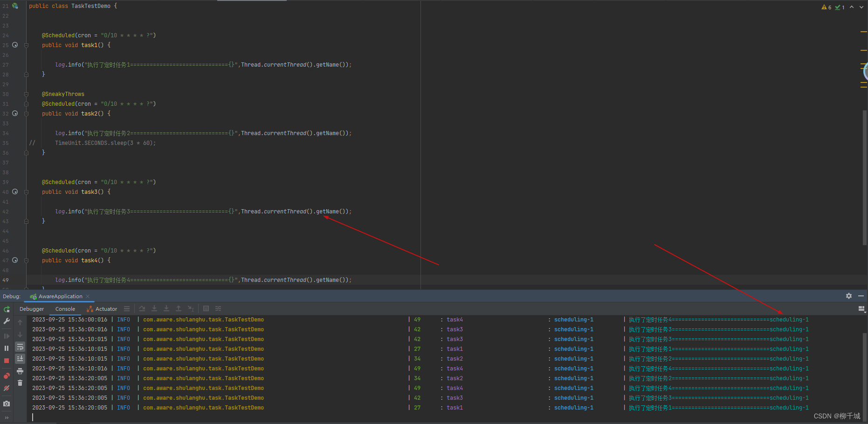Click the Step Into icon
This screenshot has height=424, width=868.
click(154, 308)
